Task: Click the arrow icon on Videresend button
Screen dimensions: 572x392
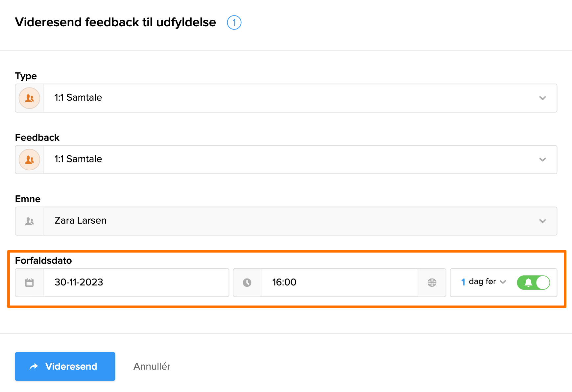Action: click(34, 366)
